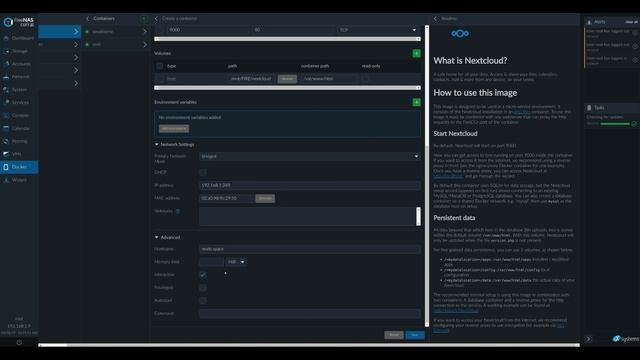This screenshot has height=360, width=640.
Task: Click the Tasks clipboard icon
Action: pyautogui.click(x=589, y=108)
